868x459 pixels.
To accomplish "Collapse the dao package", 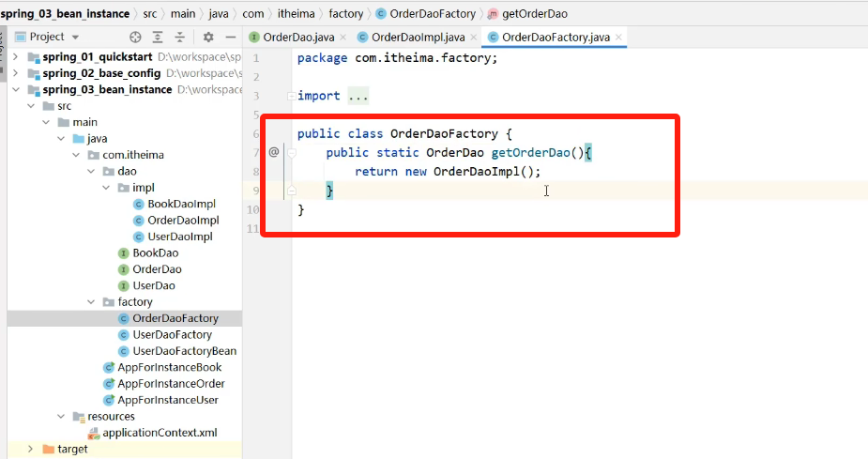I will (x=91, y=171).
